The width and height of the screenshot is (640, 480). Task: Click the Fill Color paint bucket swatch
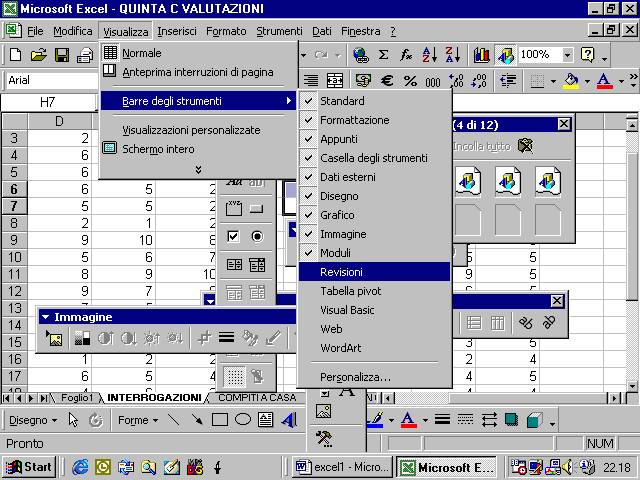[x=571, y=81]
